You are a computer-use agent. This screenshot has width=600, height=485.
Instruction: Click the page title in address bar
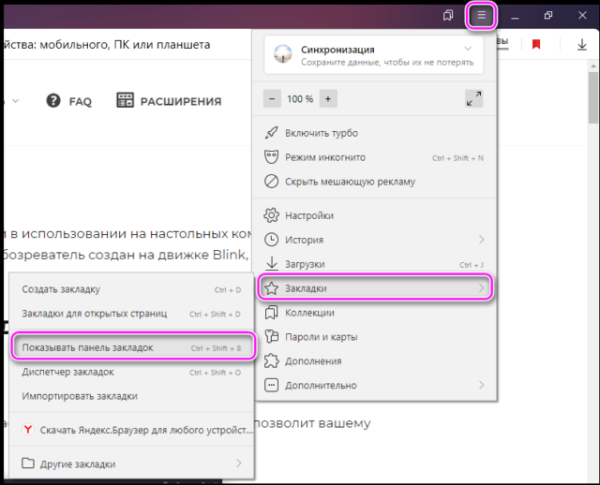coord(107,45)
